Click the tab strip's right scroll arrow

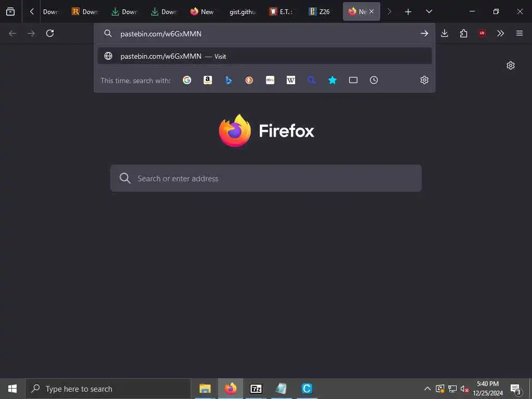(389, 11)
